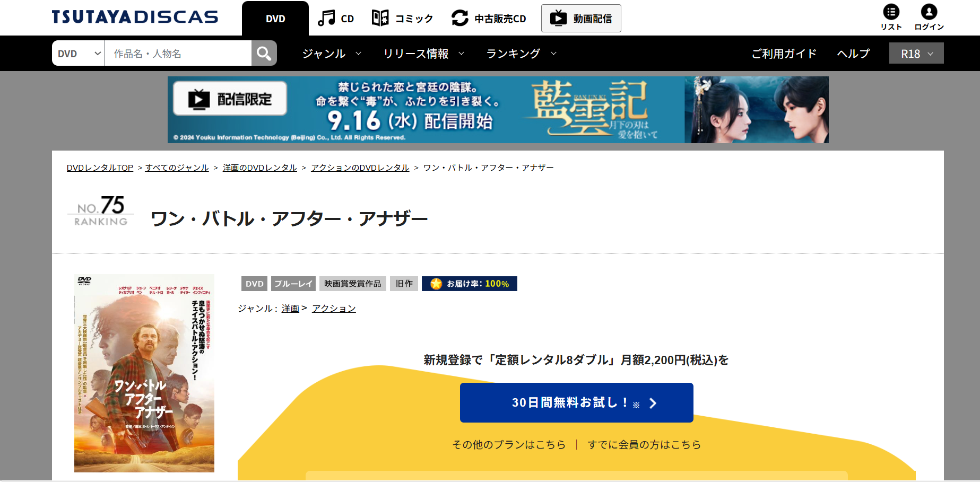Viewport: 980px width, 483px height.
Task: Open the アクション genre link
Action: coord(334,309)
